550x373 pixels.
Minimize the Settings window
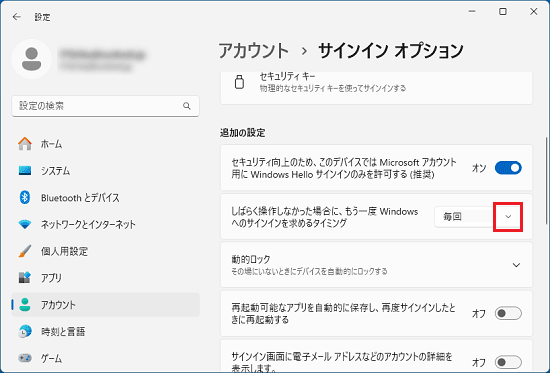point(472,12)
